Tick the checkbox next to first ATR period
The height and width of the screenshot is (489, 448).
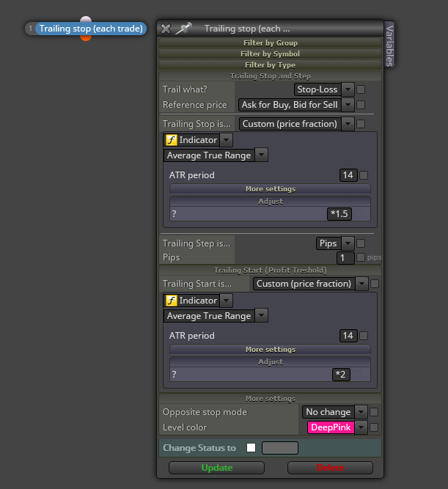364,175
